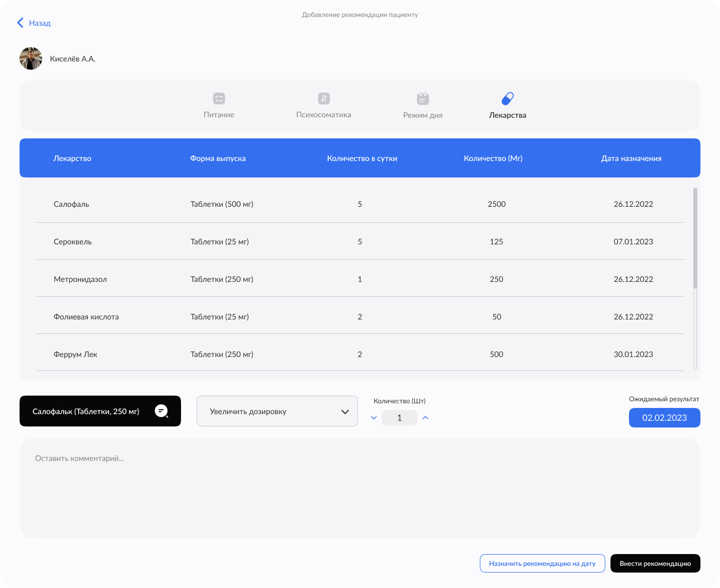720x588 pixels.
Task: Click Форма выпуска column header
Action: 218,158
